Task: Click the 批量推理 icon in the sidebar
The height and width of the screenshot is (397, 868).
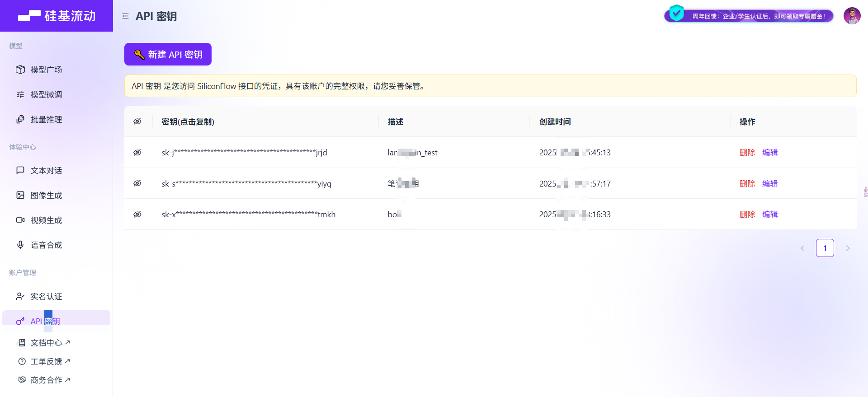Action: (20, 119)
